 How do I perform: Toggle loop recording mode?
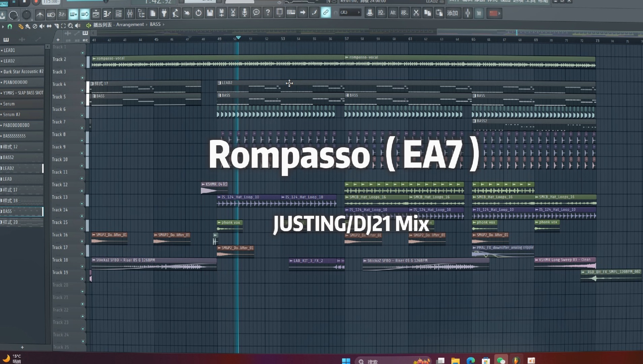[x=85, y=14]
